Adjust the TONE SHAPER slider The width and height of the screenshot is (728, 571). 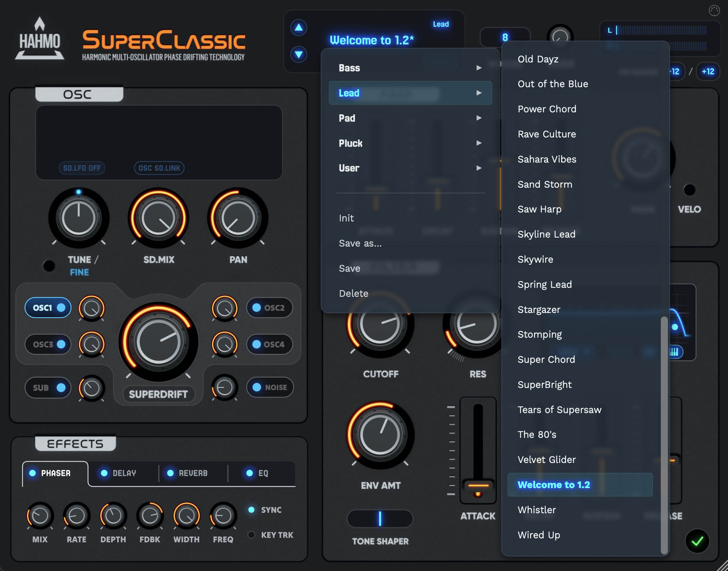[380, 519]
